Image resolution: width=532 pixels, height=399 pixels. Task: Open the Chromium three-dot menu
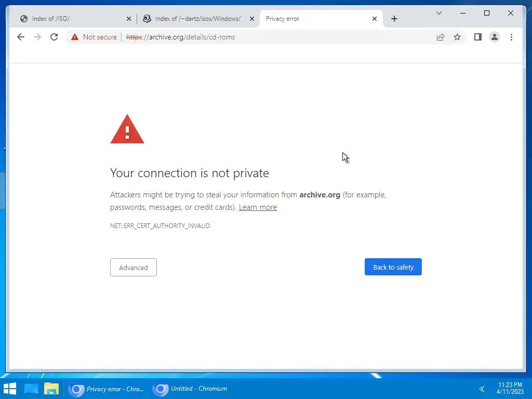pyautogui.click(x=511, y=37)
